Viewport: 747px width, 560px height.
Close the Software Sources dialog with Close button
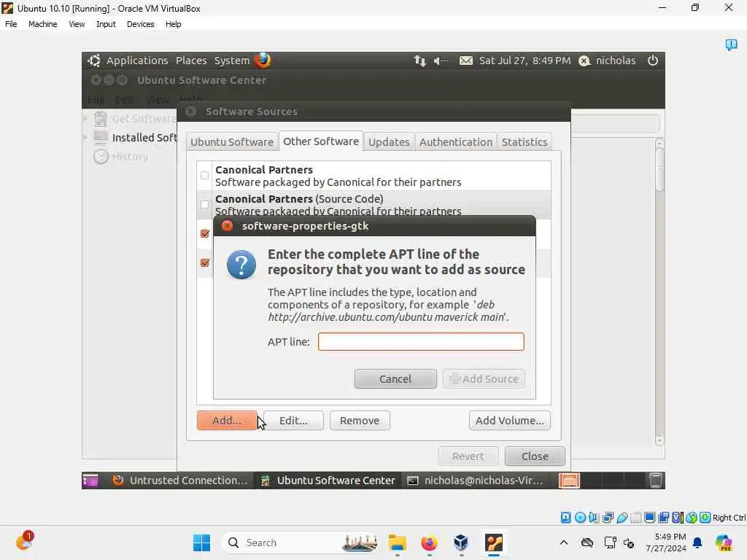click(x=535, y=456)
